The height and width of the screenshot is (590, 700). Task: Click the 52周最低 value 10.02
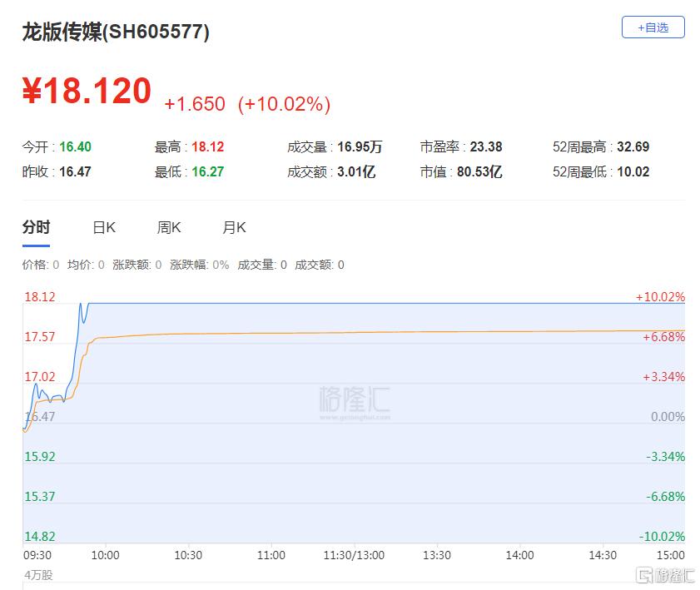click(633, 171)
